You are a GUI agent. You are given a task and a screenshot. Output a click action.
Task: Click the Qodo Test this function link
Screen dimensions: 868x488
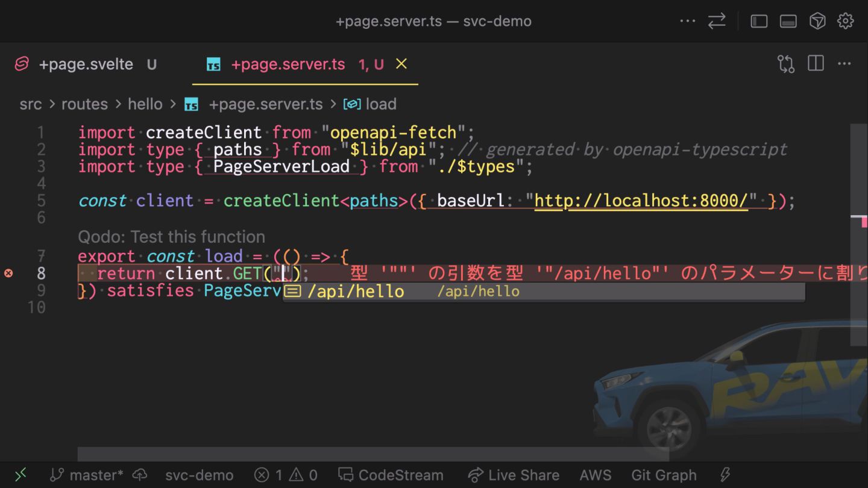pyautogui.click(x=171, y=237)
